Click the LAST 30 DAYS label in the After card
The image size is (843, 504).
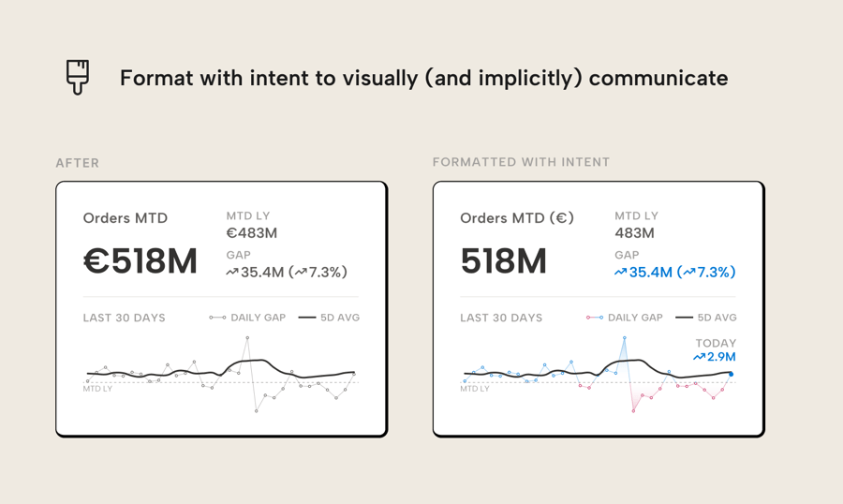[124, 318]
